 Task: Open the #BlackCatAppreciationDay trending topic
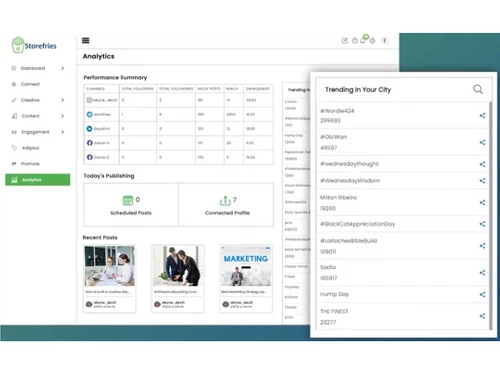(x=357, y=224)
